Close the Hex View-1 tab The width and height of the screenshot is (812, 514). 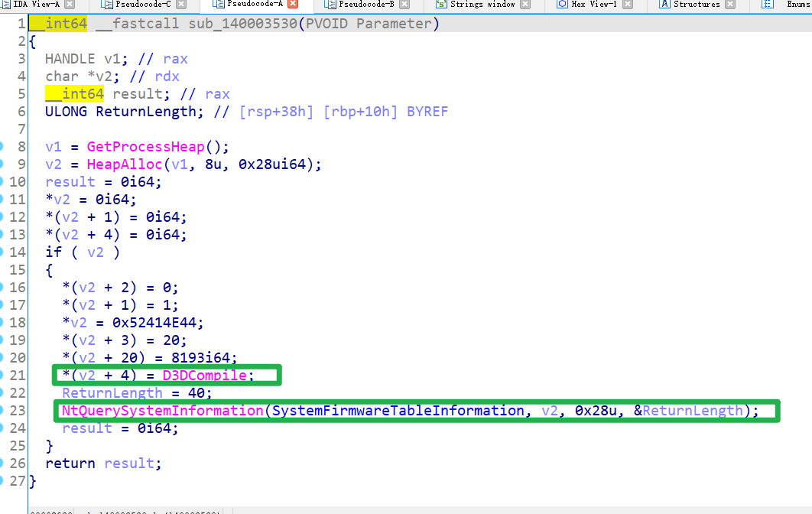628,4
